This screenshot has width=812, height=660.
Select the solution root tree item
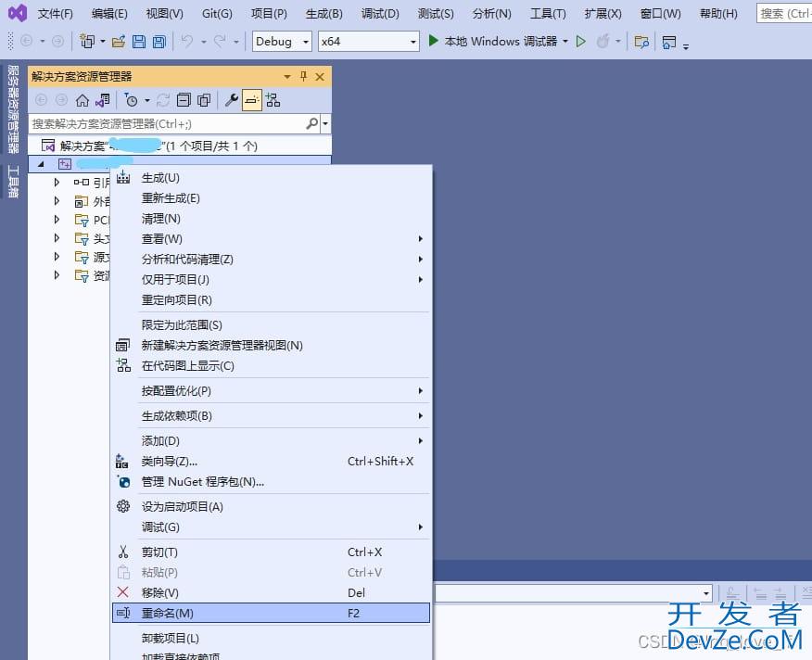point(180,146)
